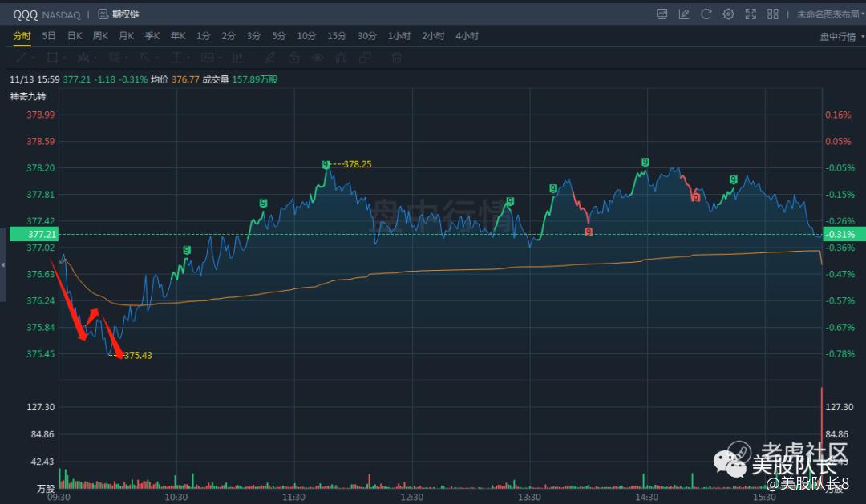Click the refresh chart icon

click(x=706, y=14)
